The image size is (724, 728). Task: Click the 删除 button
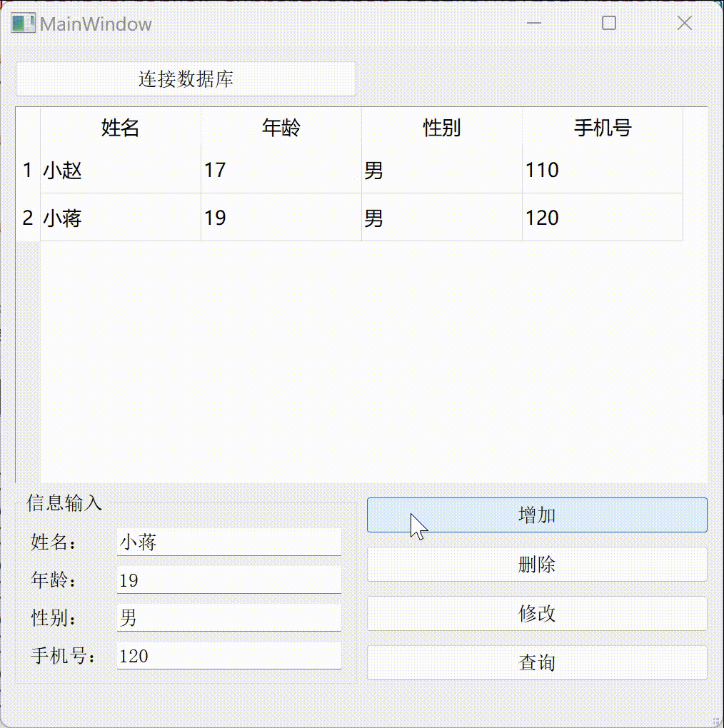537,564
